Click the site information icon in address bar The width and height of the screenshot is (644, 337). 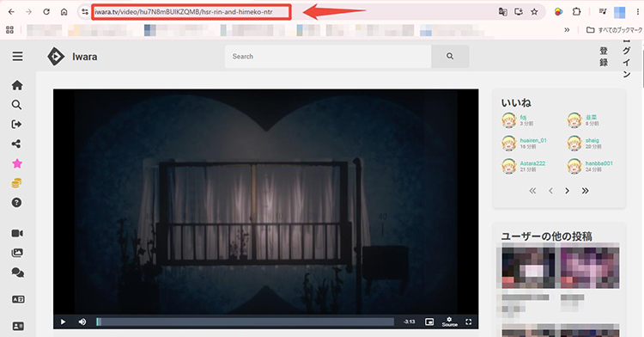click(85, 12)
